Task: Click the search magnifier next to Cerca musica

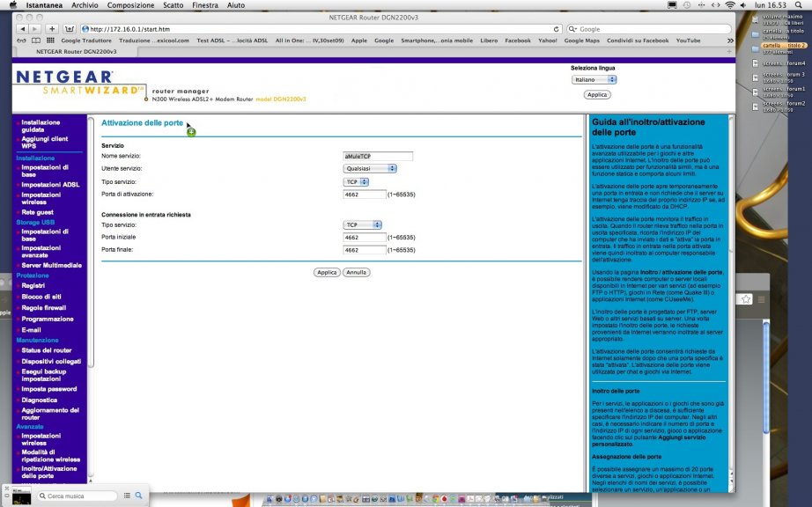Action: click(x=138, y=496)
